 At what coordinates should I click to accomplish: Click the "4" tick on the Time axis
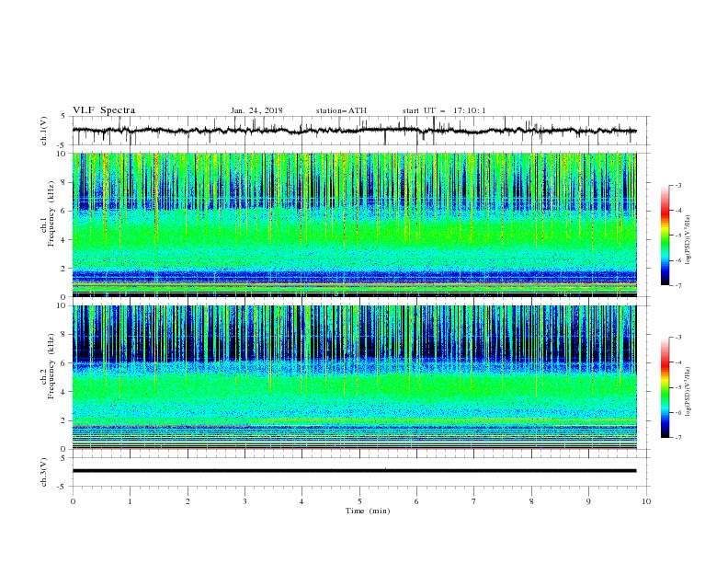point(302,501)
